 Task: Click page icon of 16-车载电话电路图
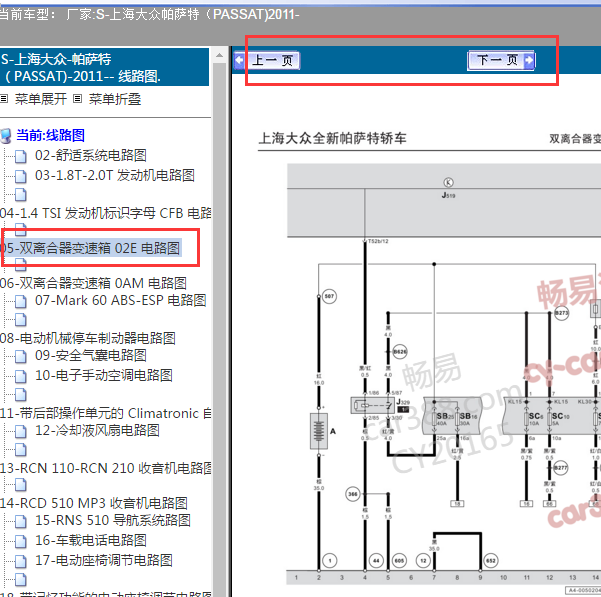click(x=21, y=541)
